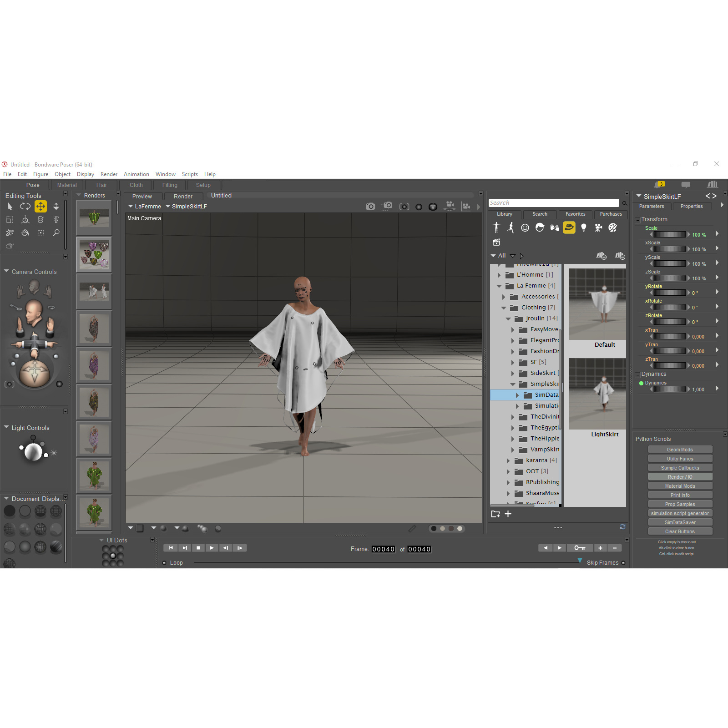This screenshot has height=728, width=728.
Task: Select the Scale editing tool
Action: tap(10, 220)
